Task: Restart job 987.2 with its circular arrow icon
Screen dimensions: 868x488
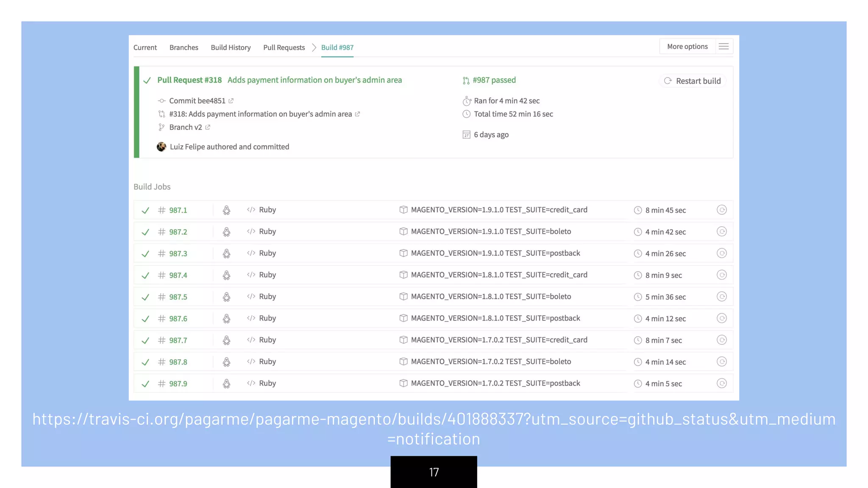Action: [722, 231]
